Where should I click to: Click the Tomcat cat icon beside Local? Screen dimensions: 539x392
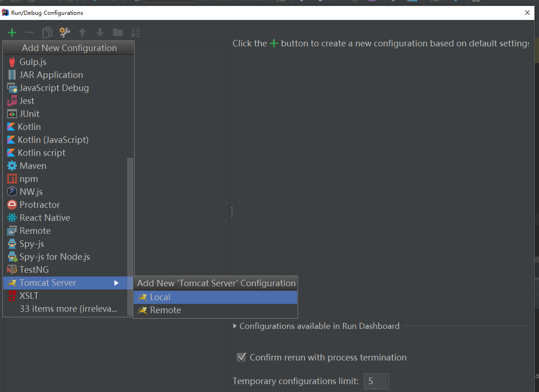pyautogui.click(x=143, y=297)
